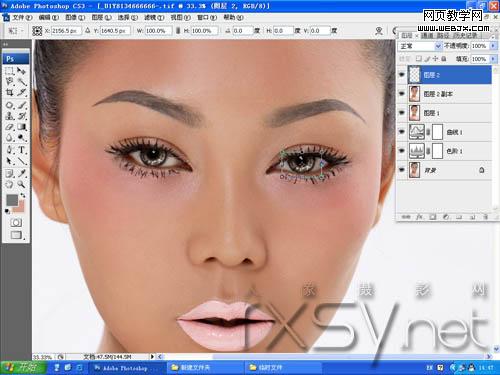The height and width of the screenshot is (375, 500).
Task: Select the Rectangular Marquee tool
Action: point(9,71)
